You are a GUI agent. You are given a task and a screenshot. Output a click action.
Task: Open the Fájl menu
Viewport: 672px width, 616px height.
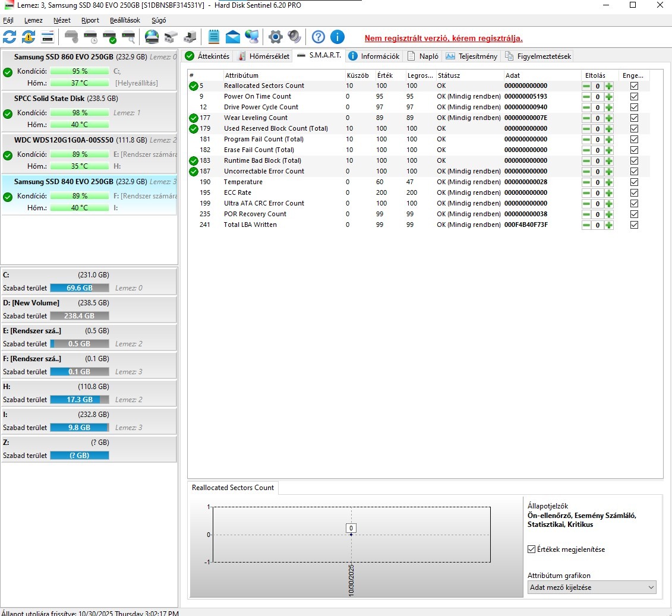(8, 20)
